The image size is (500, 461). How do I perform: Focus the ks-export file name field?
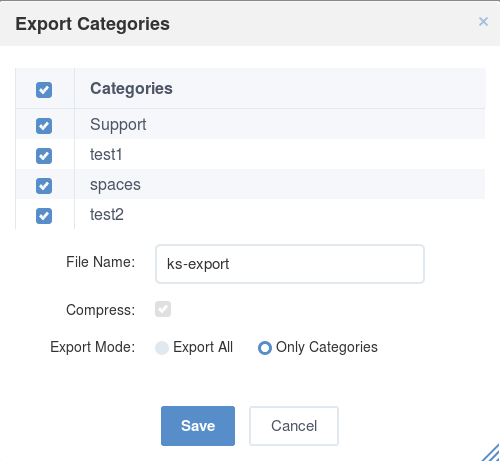coord(290,264)
